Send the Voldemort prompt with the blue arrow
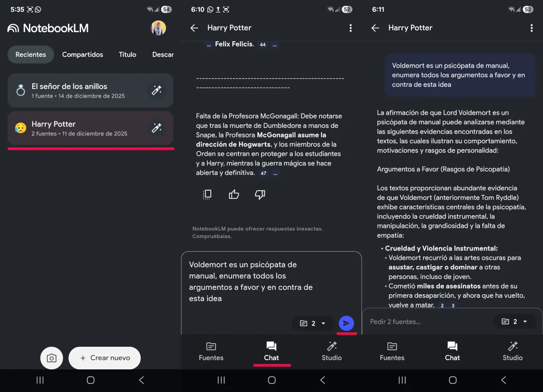Screen dimensions: 543x392 346,323
